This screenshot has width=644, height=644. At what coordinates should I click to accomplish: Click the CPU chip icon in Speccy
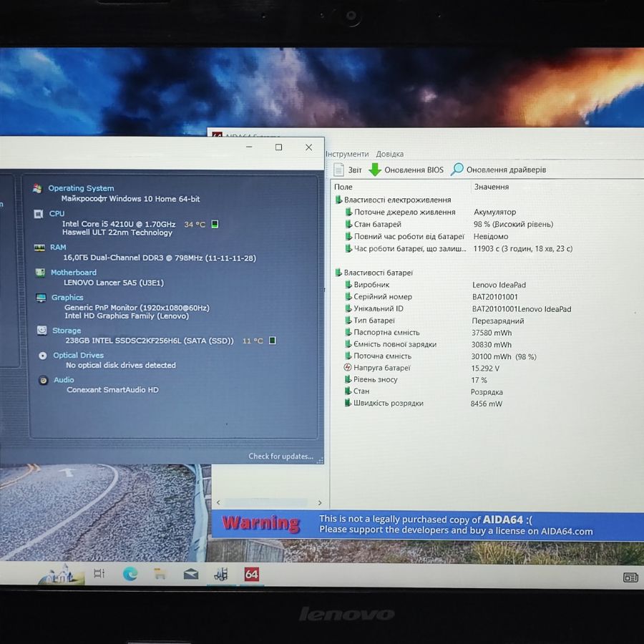pyautogui.click(x=38, y=214)
